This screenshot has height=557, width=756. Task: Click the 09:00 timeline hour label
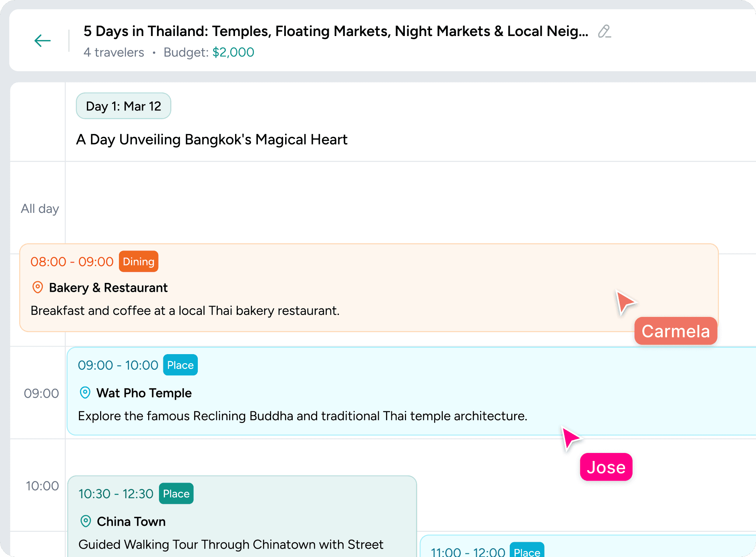41,393
